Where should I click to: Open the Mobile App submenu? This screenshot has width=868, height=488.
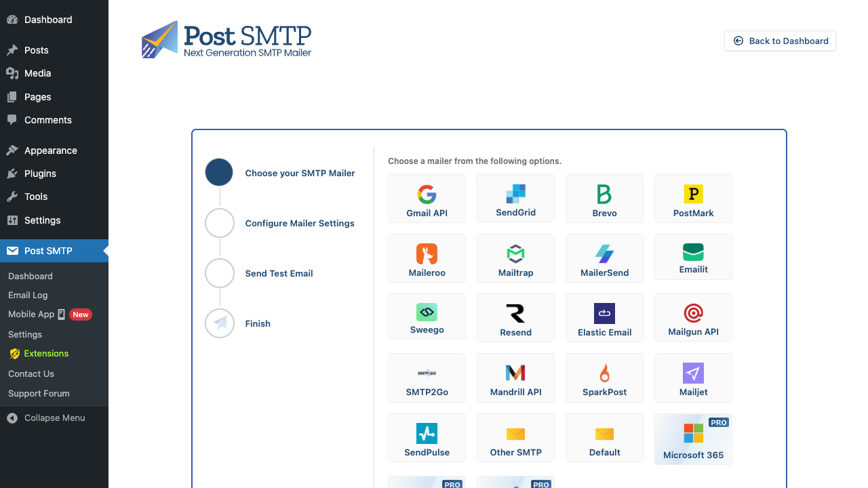tap(54, 314)
